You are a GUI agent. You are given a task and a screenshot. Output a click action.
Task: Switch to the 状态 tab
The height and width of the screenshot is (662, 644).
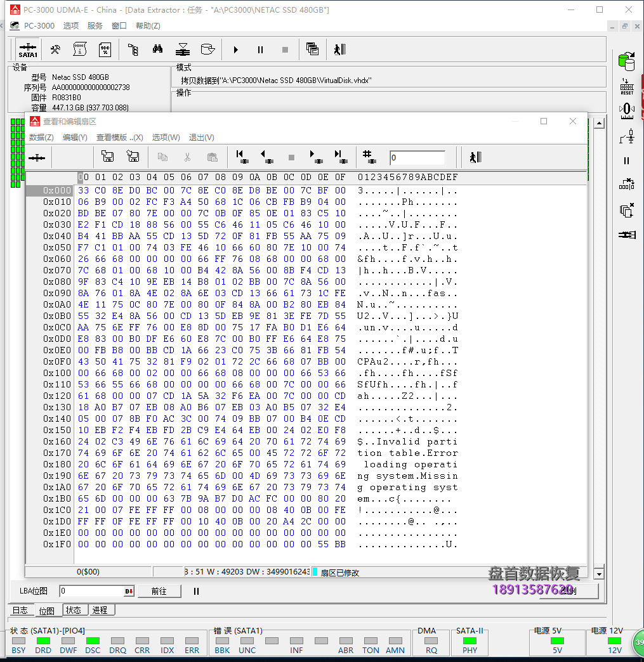pyautogui.click(x=74, y=610)
